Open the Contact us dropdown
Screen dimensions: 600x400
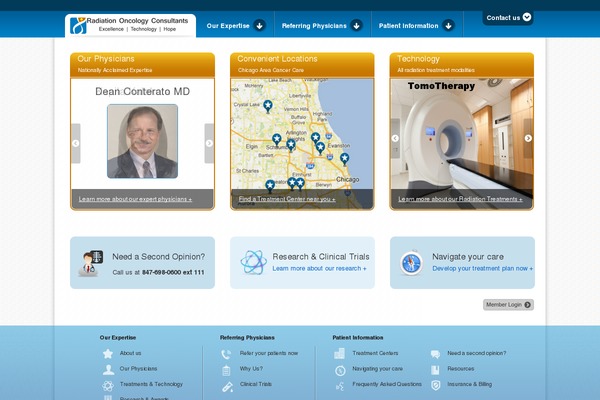click(x=508, y=18)
